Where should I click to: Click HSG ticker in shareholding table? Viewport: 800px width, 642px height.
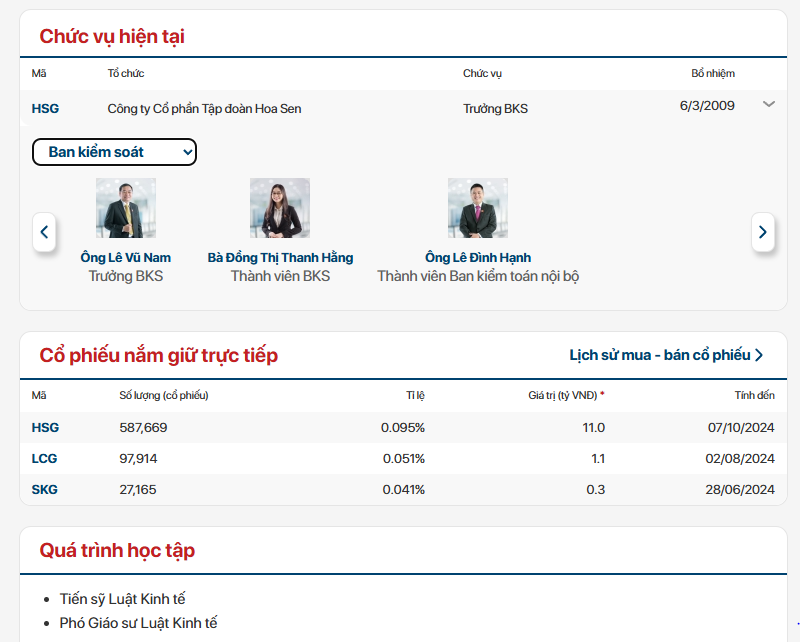(x=45, y=427)
